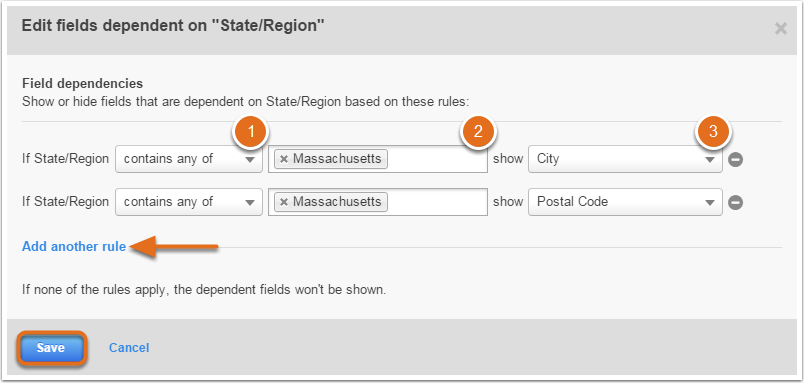Click the orange step 3 marker
This screenshot has height=383, width=804.
click(713, 132)
